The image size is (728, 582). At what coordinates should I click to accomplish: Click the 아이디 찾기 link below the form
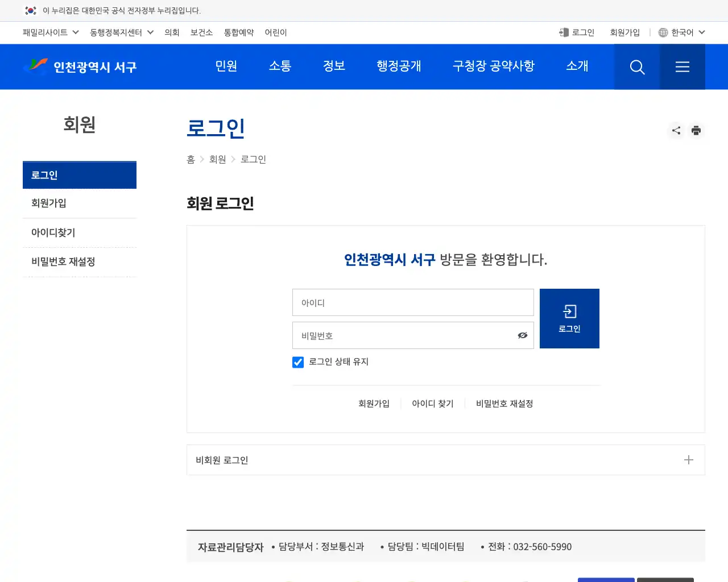tap(432, 404)
